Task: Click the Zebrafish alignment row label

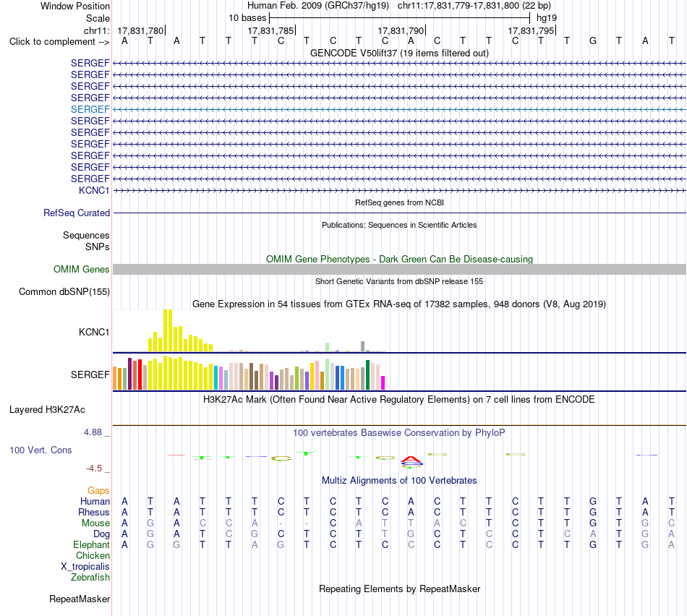Action: coord(90,578)
